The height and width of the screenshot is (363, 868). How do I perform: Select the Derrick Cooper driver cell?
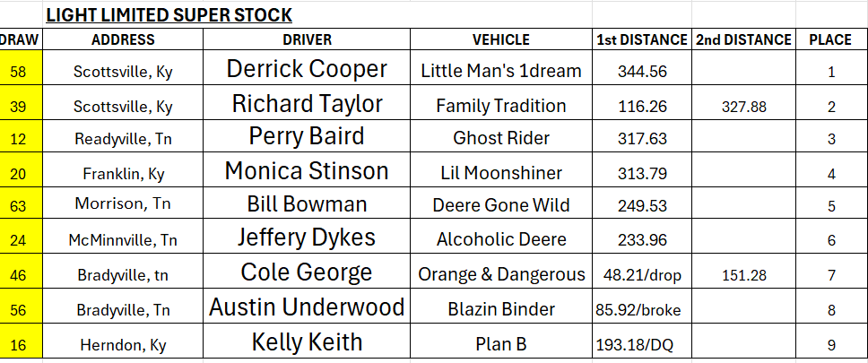[307, 68]
